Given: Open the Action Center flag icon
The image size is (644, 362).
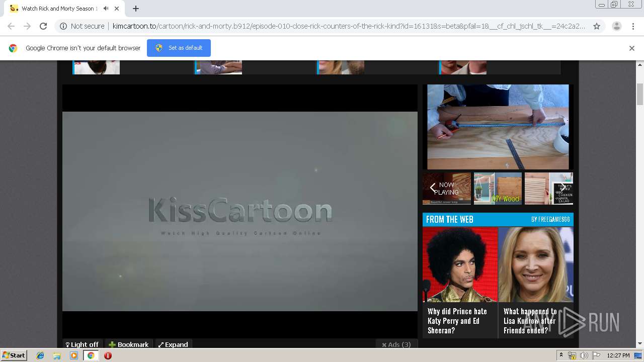Looking at the screenshot, I should pyautogui.click(x=596, y=355).
